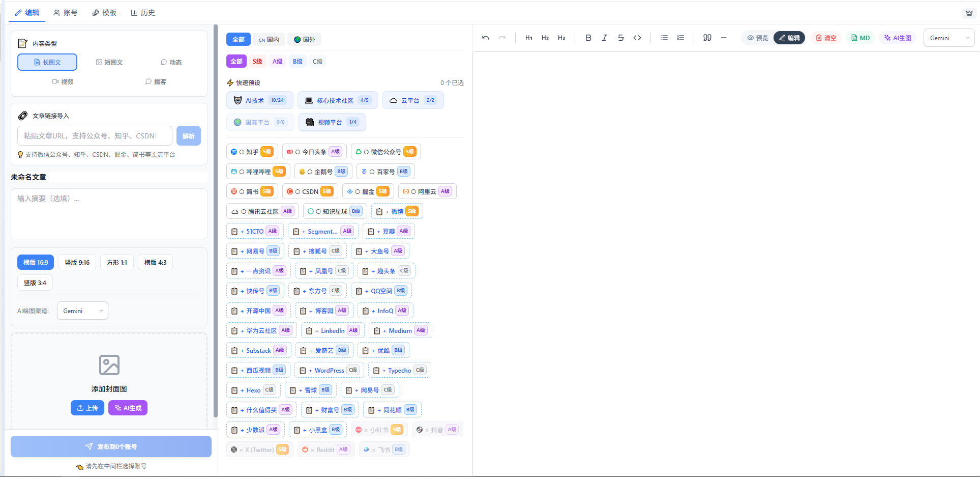Click the 文章链接导入 URL input field
This screenshot has width=980, height=477.
pyautogui.click(x=95, y=136)
